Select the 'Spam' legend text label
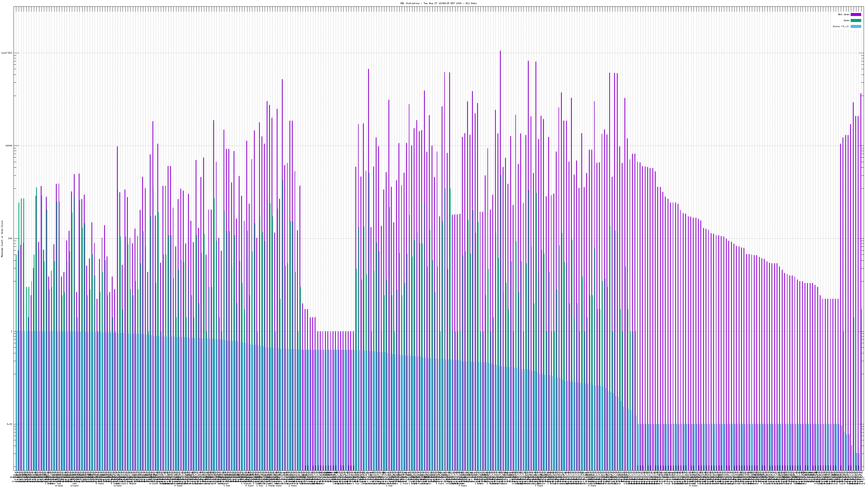868x488 pixels. (x=846, y=21)
